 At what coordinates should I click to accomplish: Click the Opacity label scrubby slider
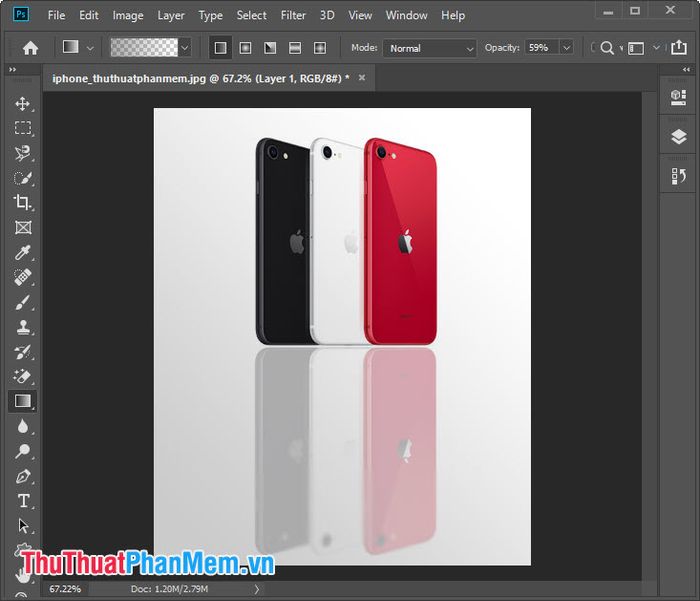[502, 47]
